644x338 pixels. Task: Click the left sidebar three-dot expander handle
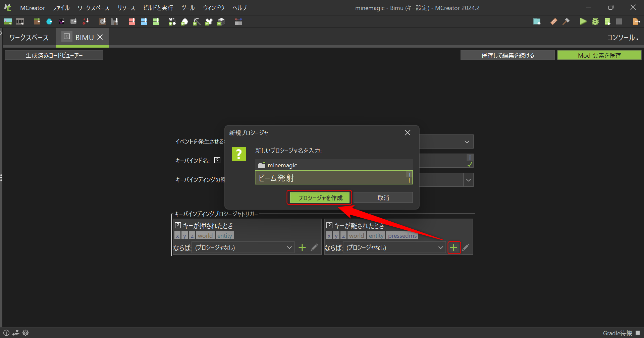coord(1,178)
